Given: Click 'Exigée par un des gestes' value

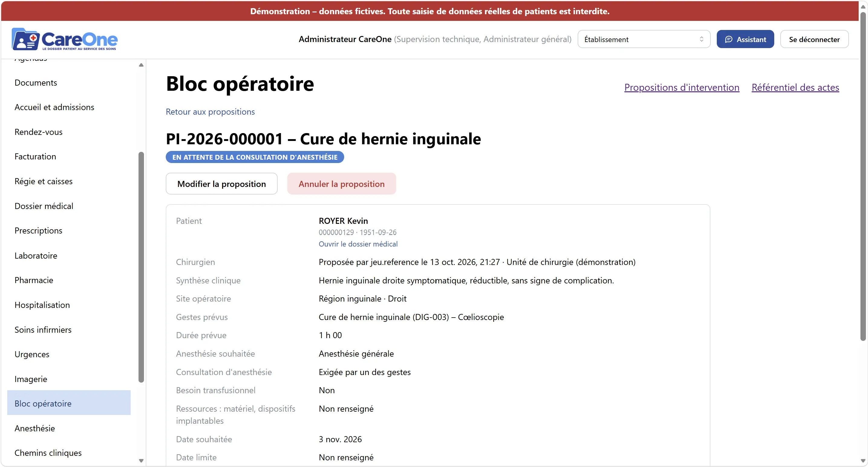Looking at the screenshot, I should click(364, 372).
